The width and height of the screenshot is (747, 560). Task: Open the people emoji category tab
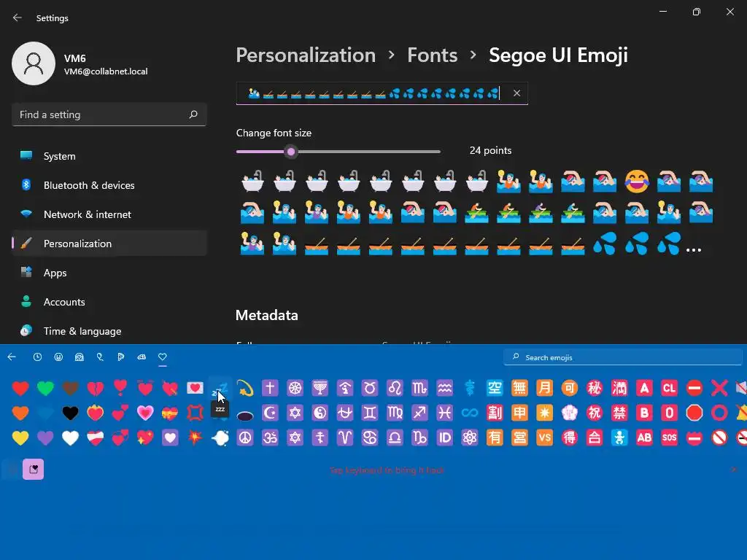click(x=79, y=357)
